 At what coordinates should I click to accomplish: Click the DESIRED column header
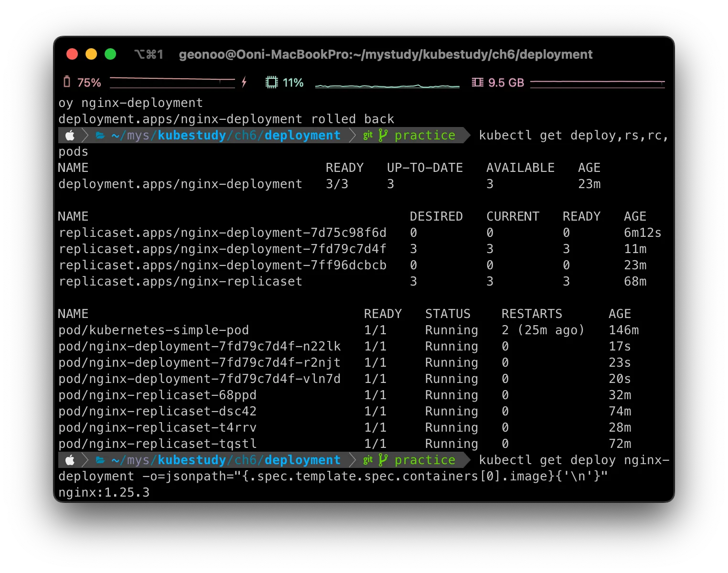click(436, 216)
